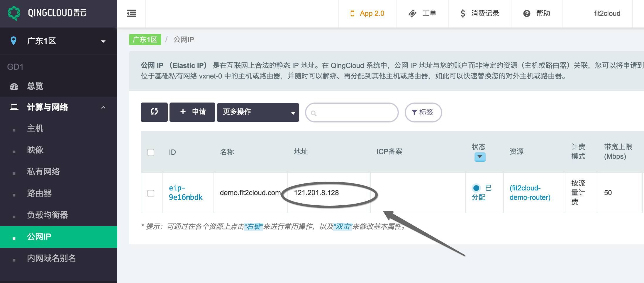Open the eip-9e16mbdk link
This screenshot has height=283, width=644.
(186, 192)
